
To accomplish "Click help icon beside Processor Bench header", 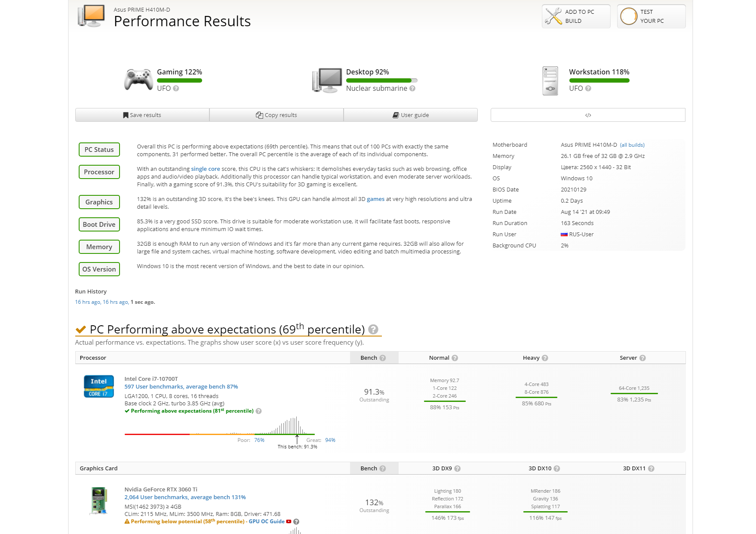I will click(383, 358).
